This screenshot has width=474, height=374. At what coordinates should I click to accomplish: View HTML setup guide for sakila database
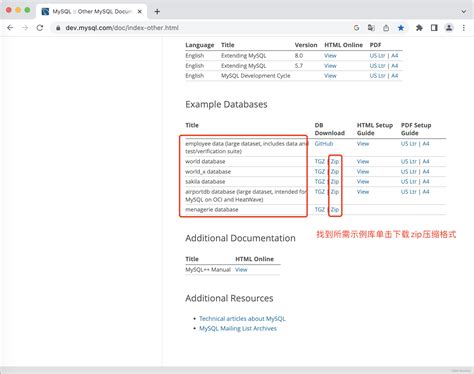(363, 182)
